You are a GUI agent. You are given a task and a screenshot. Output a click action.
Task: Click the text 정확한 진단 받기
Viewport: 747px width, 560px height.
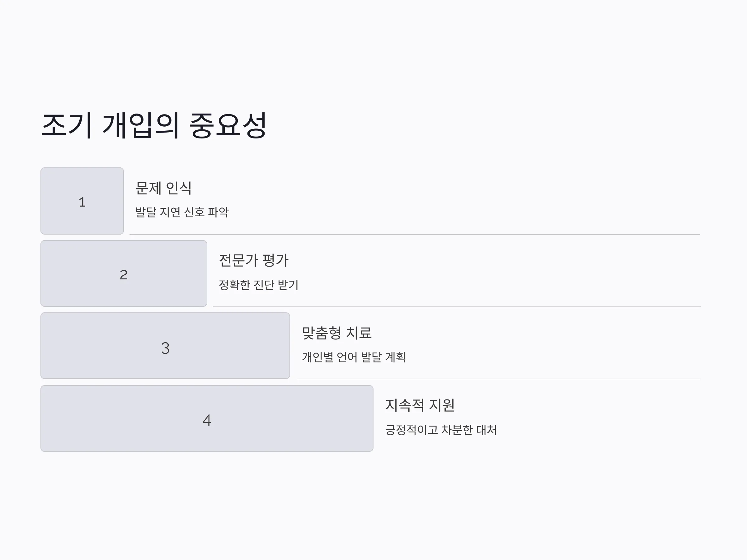(259, 285)
